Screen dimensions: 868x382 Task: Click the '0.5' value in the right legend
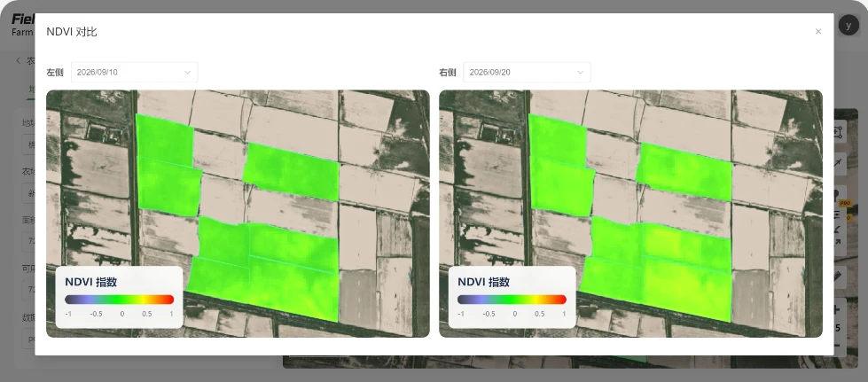(x=540, y=314)
